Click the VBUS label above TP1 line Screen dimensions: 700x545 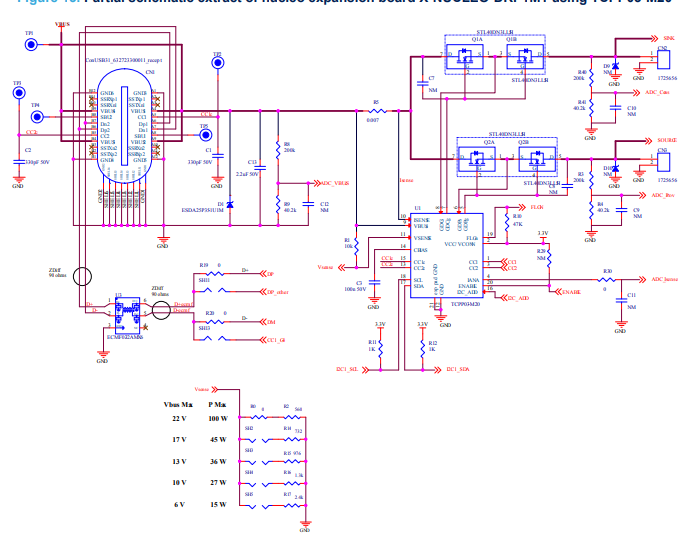point(62,25)
